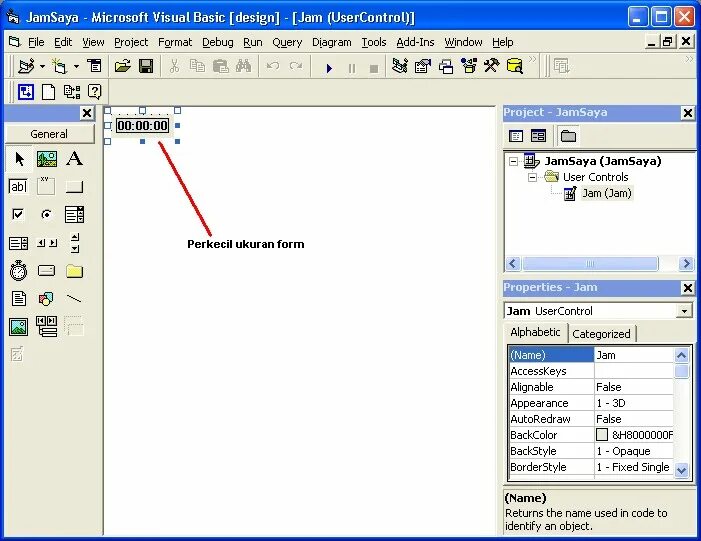Open the Data View Window icon

[515, 67]
